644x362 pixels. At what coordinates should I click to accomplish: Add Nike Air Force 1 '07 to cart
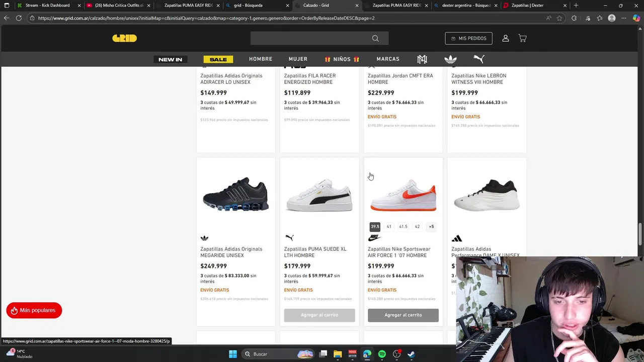click(x=403, y=315)
